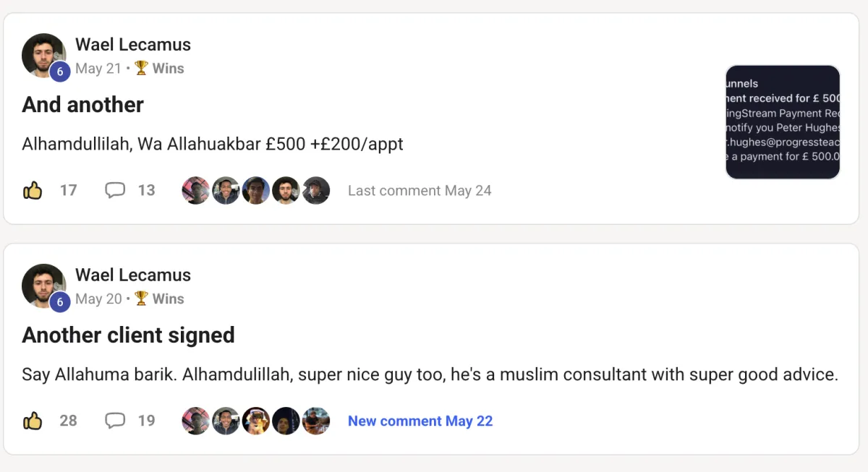Open the "Another client signed" post title
The height and width of the screenshot is (472, 868).
click(129, 335)
